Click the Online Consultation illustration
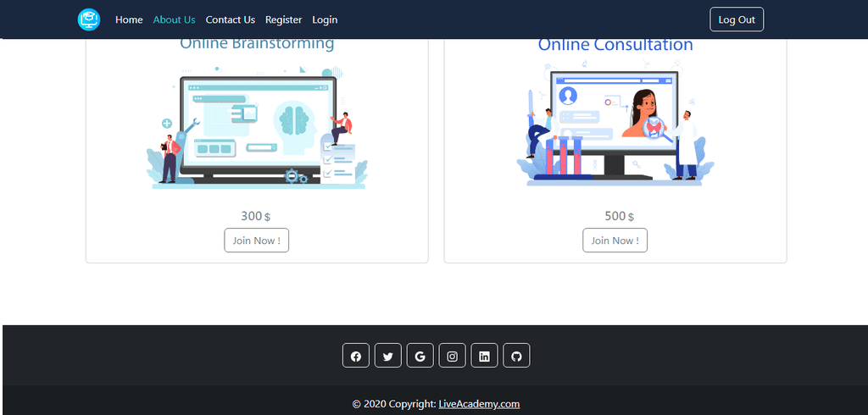Screen dimensions: 868x415 pos(615,123)
